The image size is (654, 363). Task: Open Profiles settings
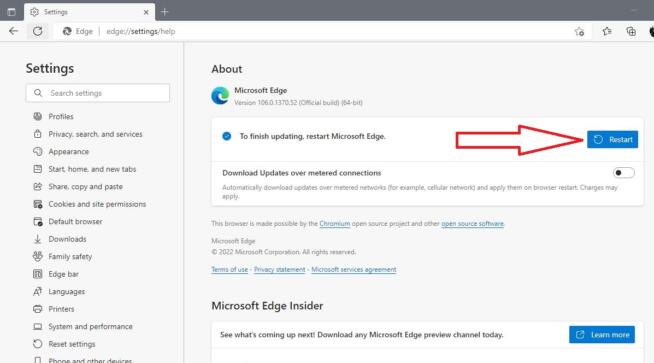tap(61, 116)
